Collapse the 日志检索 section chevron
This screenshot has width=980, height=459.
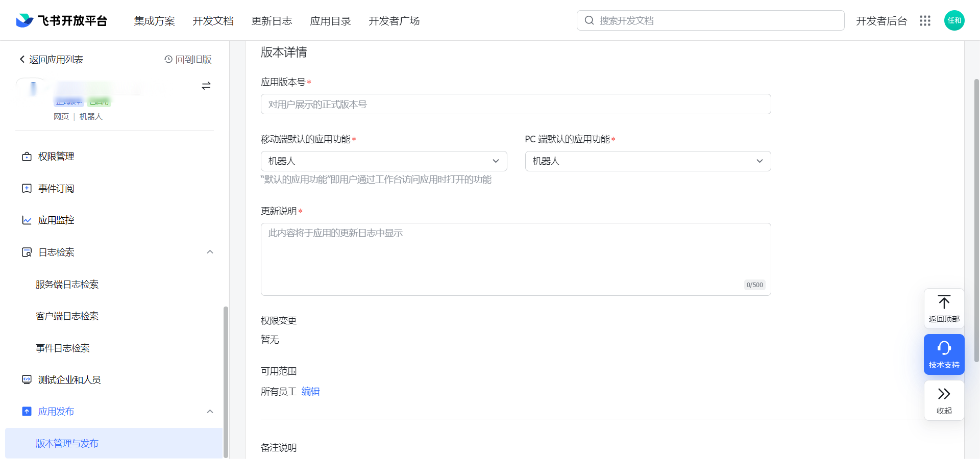point(210,252)
